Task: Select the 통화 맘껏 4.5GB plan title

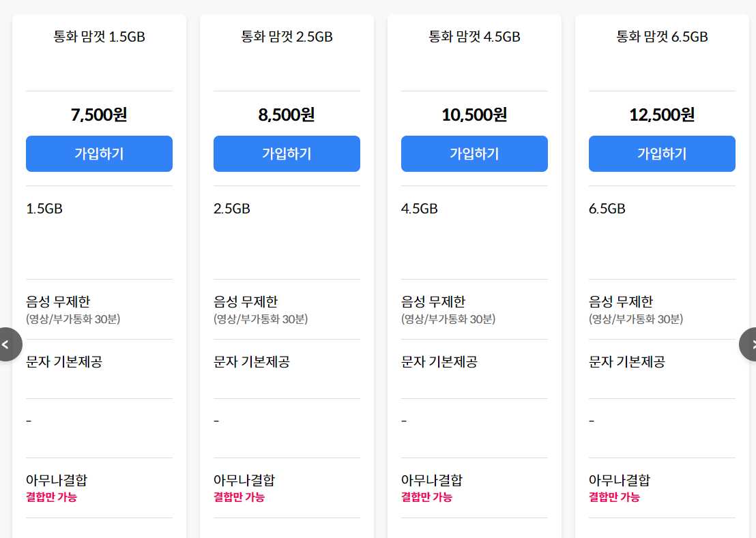Action: (474, 37)
